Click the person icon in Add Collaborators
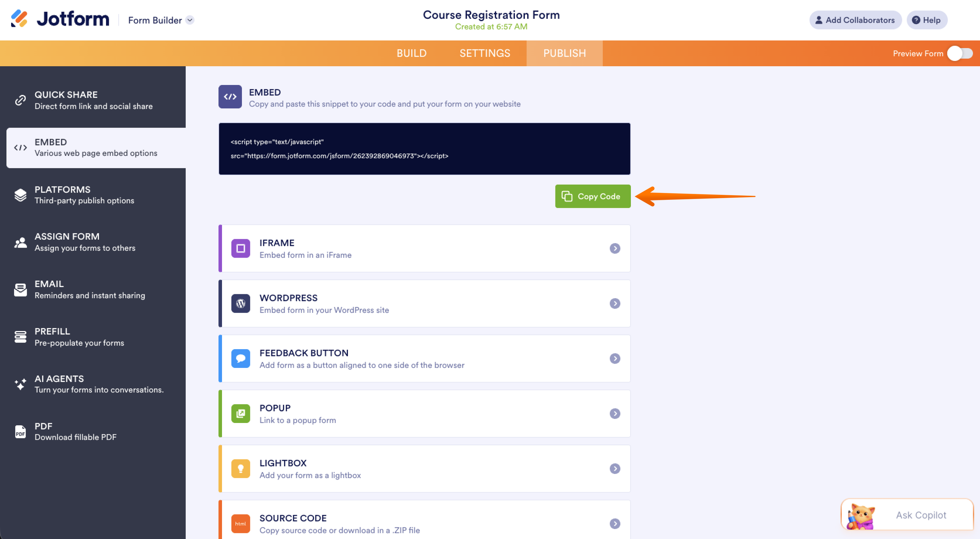Viewport: 980px width, 539px height. click(x=819, y=20)
